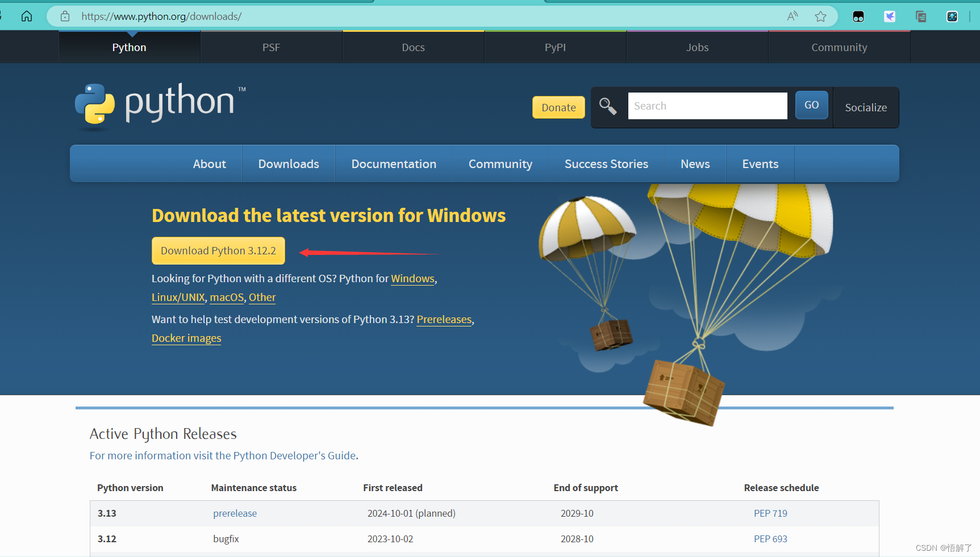Click the Donate button
The height and width of the screenshot is (557, 980).
point(558,107)
